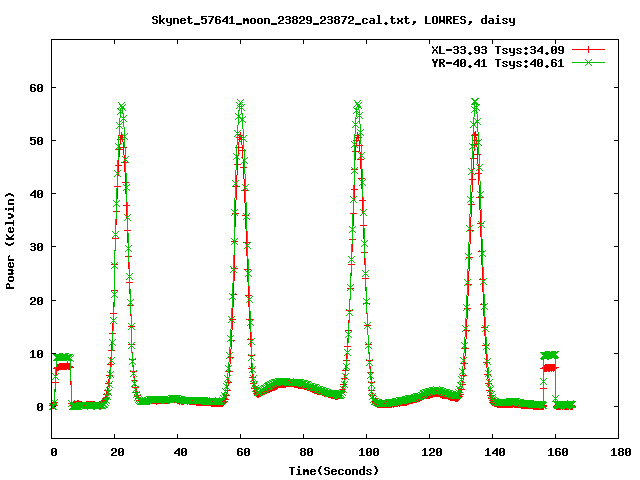Click the x-axis tick label 100

coord(369,452)
